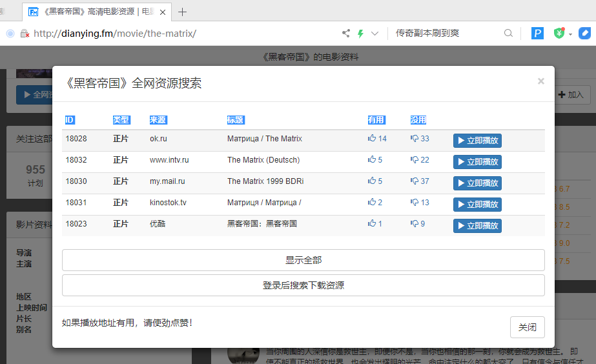Viewport: 596px width, 364px height.
Task: Play the kinostok.tv resource now
Action: [x=477, y=205]
